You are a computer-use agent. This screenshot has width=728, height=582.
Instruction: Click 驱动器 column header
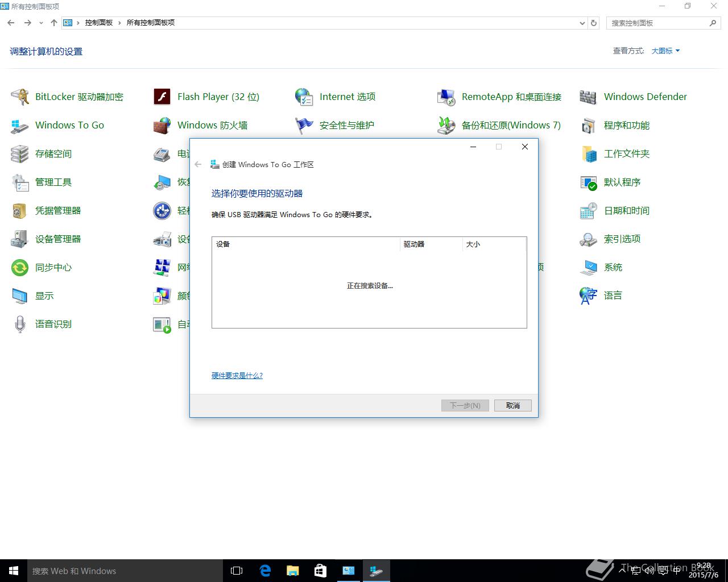point(431,244)
